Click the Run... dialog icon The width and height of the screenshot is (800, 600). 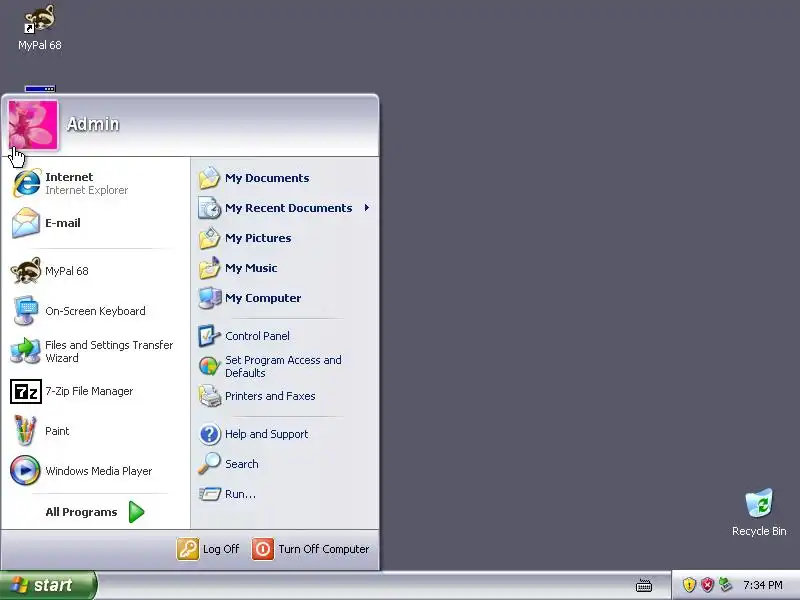click(209, 494)
